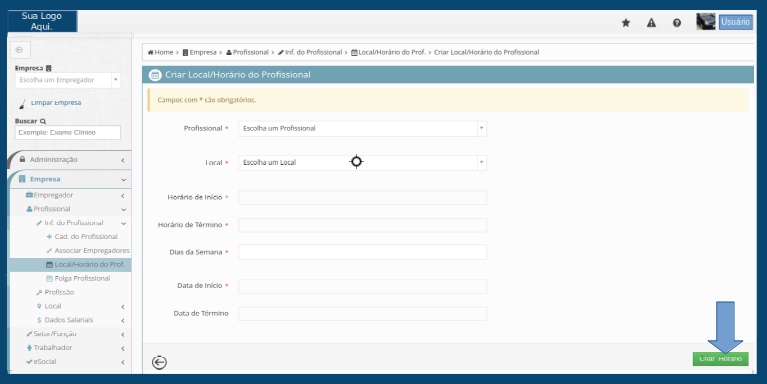Click the circular back arrow icon
The width and height of the screenshot is (767, 384).
click(x=159, y=362)
